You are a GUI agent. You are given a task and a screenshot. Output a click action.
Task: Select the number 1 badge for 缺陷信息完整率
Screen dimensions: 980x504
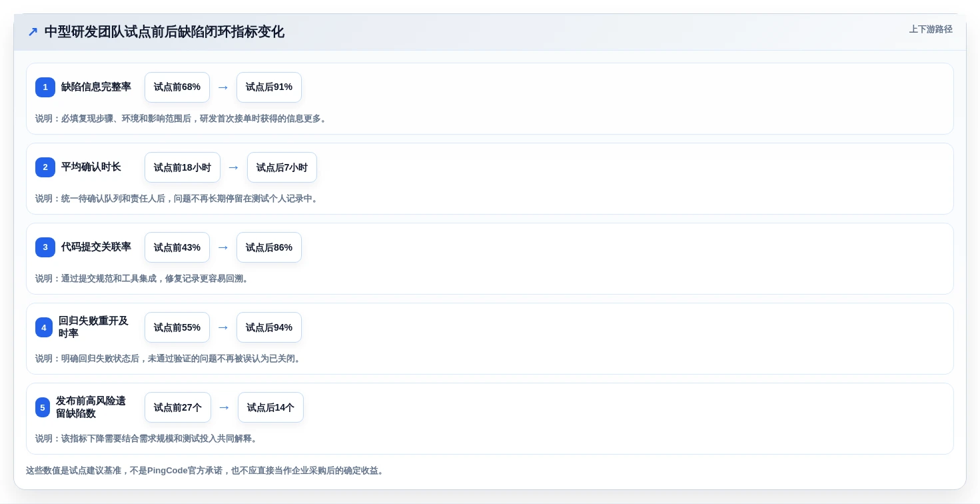[45, 87]
